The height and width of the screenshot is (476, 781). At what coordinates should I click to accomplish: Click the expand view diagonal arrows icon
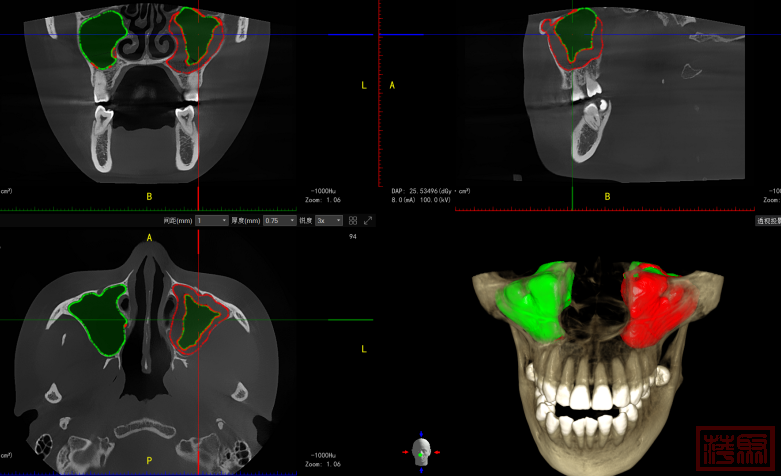pos(368,220)
